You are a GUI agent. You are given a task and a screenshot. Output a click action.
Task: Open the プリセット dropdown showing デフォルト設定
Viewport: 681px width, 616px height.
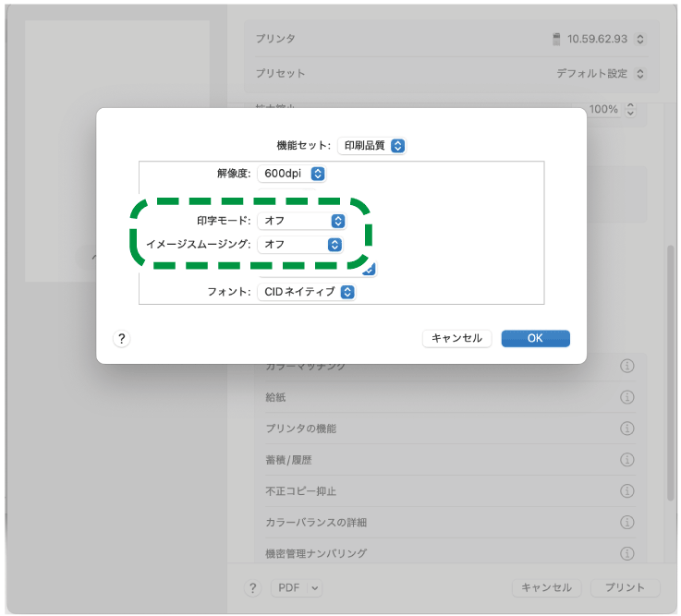tap(602, 73)
